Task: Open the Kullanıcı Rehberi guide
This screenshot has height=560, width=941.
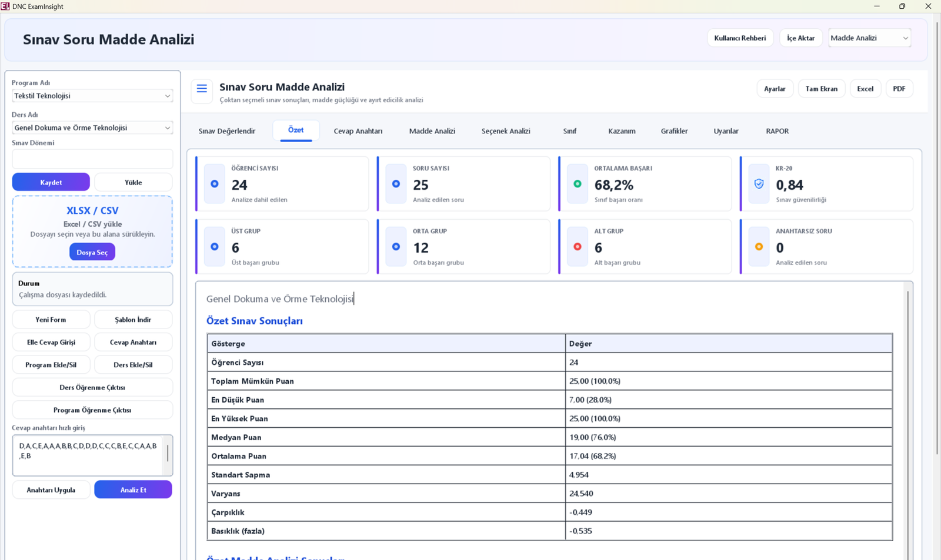Action: point(740,38)
